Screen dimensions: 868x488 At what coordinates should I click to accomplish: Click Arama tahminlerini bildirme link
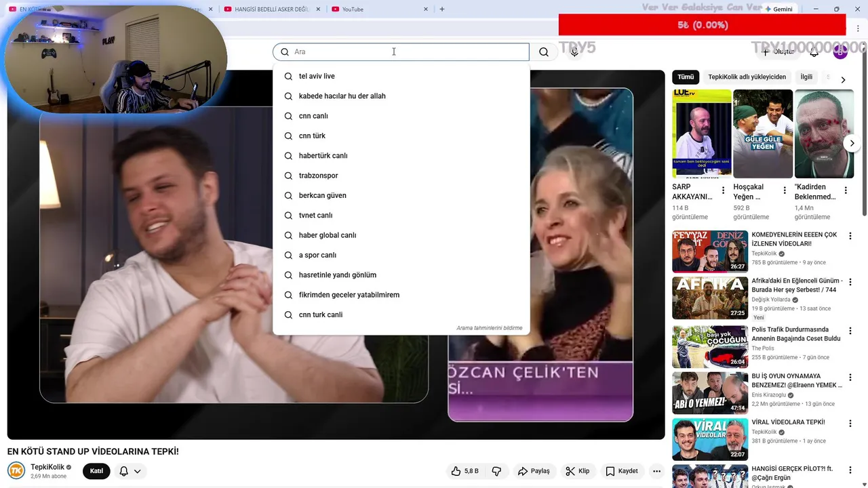point(489,328)
